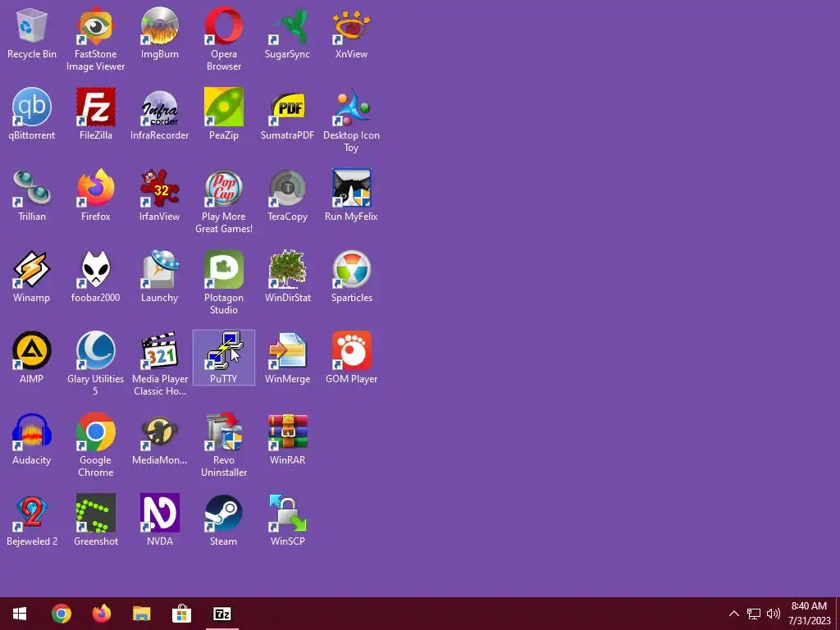The width and height of the screenshot is (840, 630).
Task: Open File Explorer from the taskbar
Action: click(141, 614)
